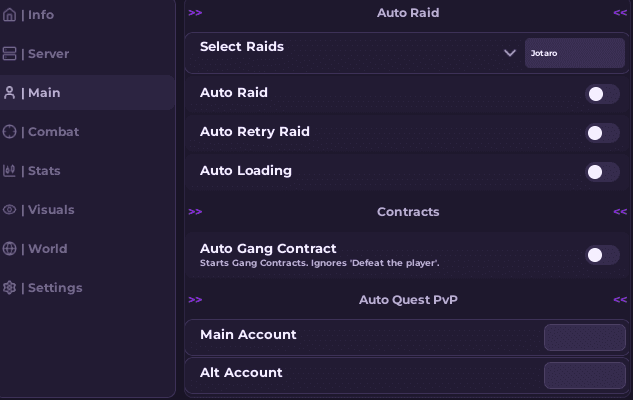633x400 pixels.
Task: Click the eye icon beside Visuals
Action: [10, 210]
